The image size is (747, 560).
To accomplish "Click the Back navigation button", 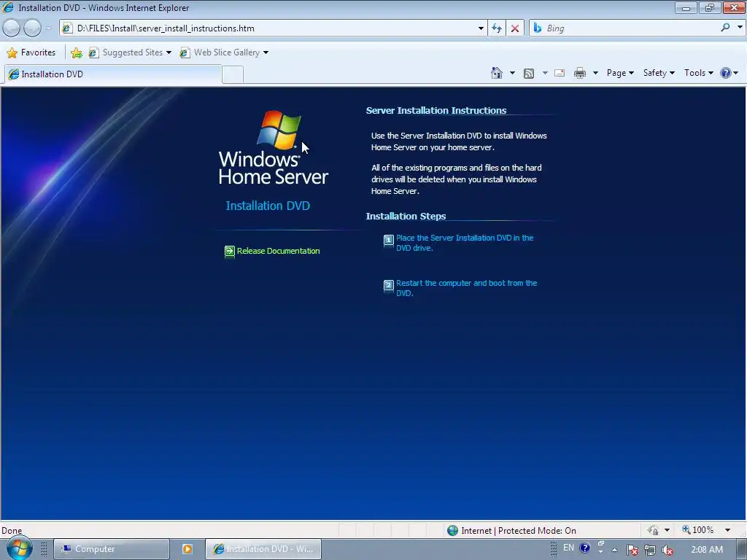I will point(12,28).
